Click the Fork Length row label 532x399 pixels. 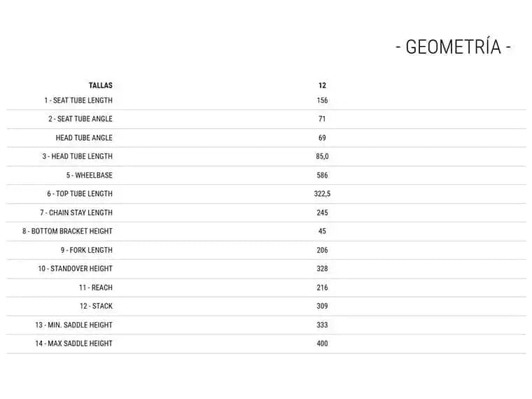[x=86, y=250]
